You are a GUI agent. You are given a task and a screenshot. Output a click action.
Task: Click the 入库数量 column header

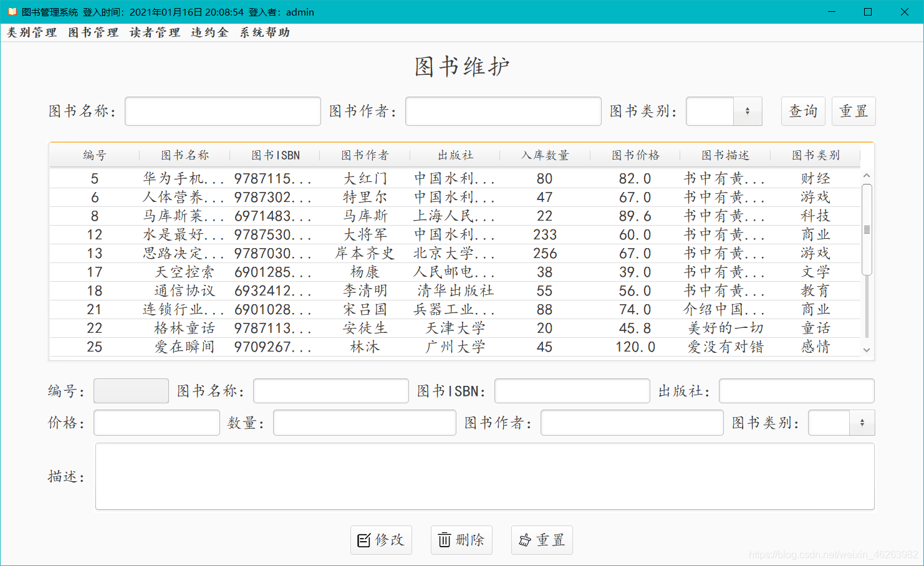[545, 155]
